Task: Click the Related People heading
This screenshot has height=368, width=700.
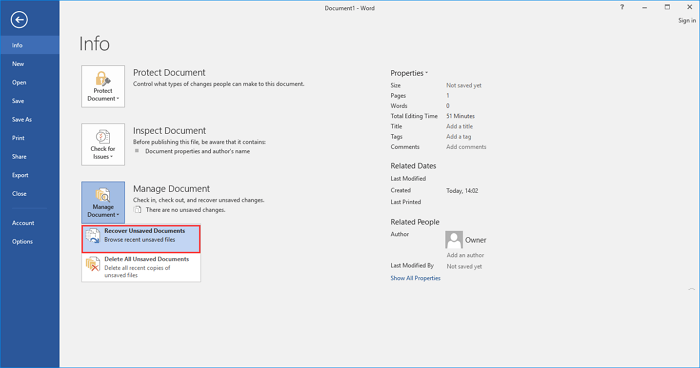Action: (x=415, y=222)
